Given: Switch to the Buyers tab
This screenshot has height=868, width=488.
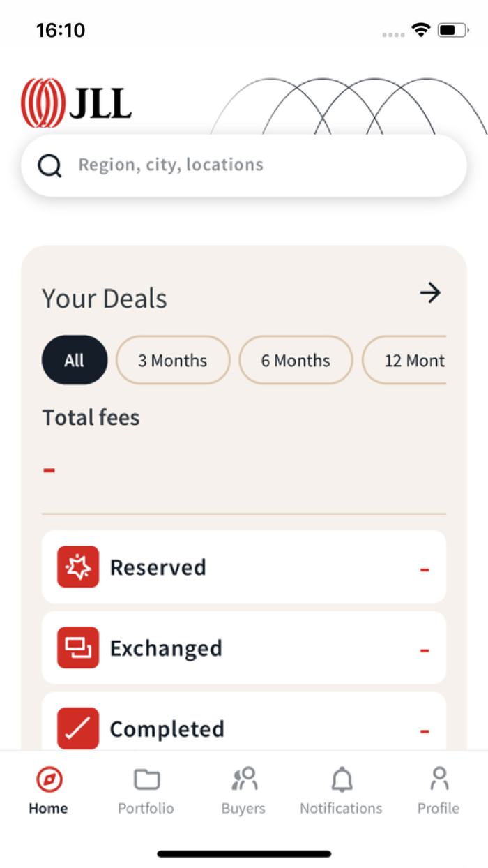Looking at the screenshot, I should pyautogui.click(x=243, y=790).
